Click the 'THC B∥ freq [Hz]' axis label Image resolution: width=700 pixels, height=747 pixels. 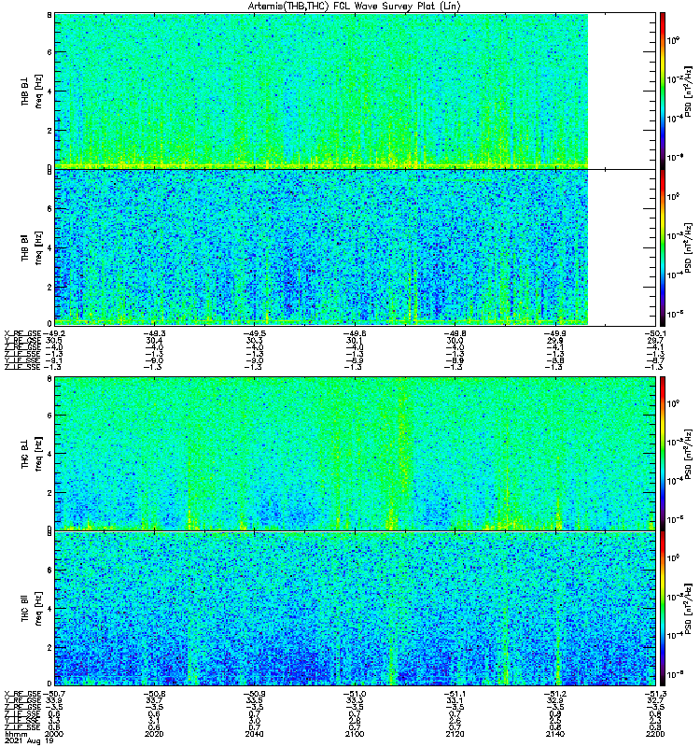(x=31, y=609)
